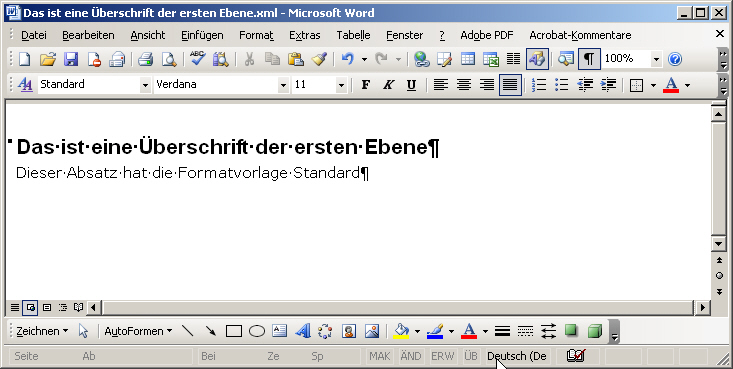
Task: Open the Bearbeiten menu
Action: 88,35
